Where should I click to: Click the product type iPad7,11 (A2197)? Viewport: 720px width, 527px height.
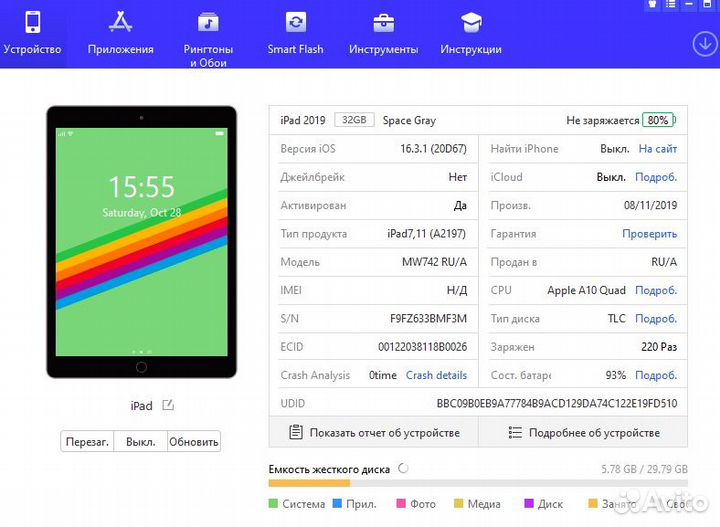(x=427, y=234)
